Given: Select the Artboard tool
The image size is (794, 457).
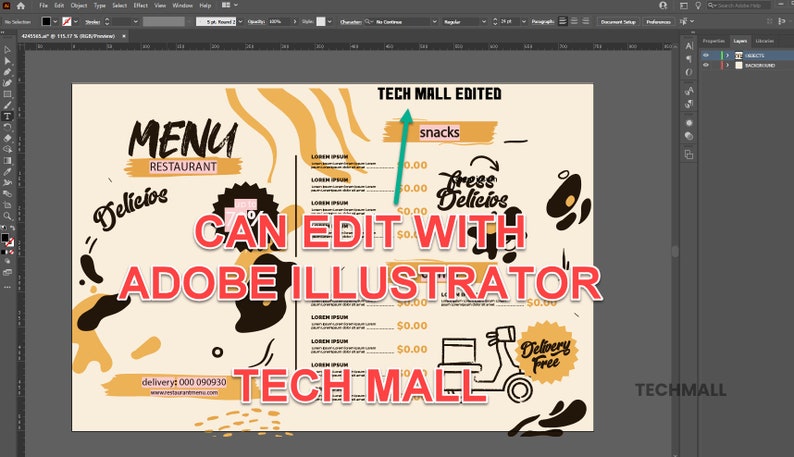Looking at the screenshot, I should pyautogui.click(x=7, y=205).
